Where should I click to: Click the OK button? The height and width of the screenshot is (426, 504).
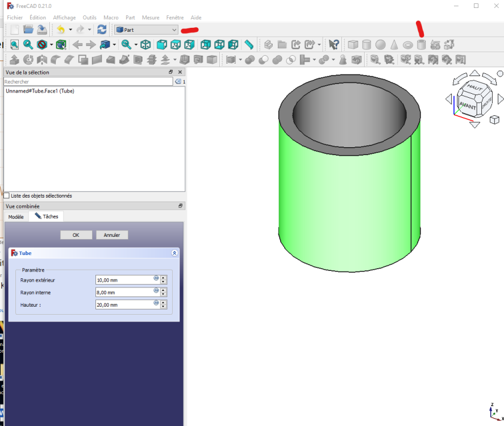tap(76, 235)
